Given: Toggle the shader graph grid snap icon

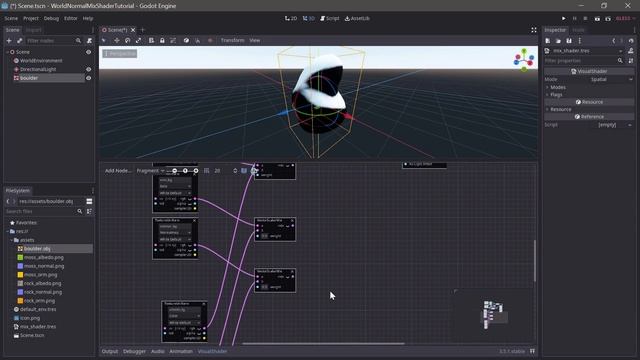Looking at the screenshot, I should (207, 171).
